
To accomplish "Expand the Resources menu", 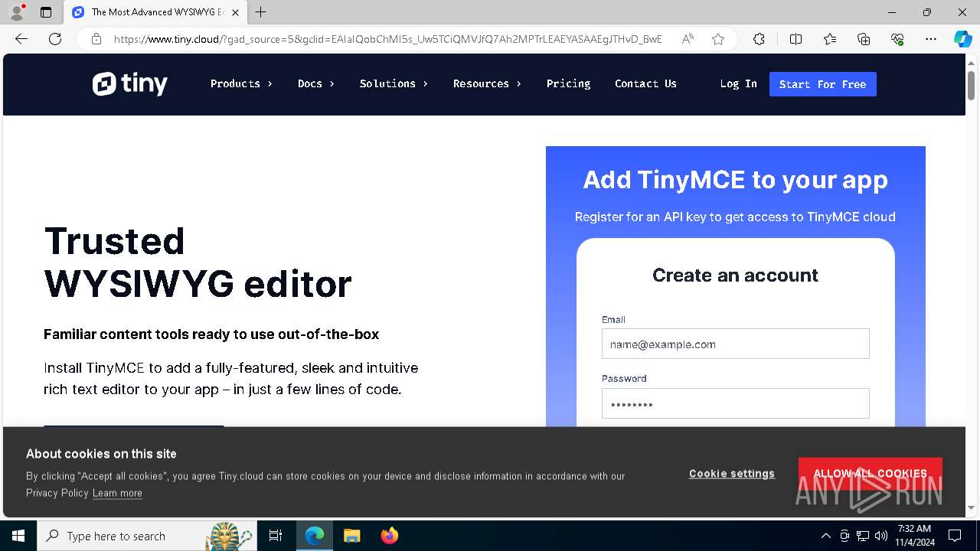I will [487, 84].
